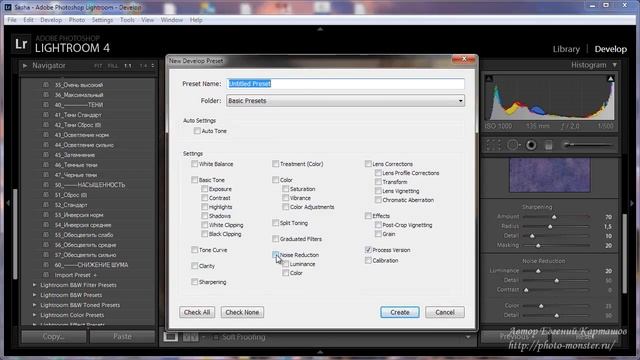Switch to Loupe view in the toolbar
The image size is (640, 360).
point(171,337)
